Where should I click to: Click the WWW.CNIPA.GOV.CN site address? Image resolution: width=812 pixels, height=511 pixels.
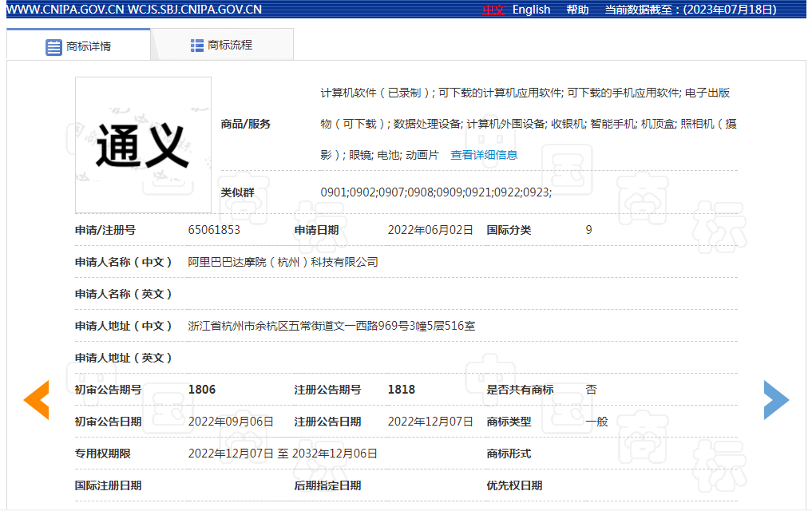[62, 10]
